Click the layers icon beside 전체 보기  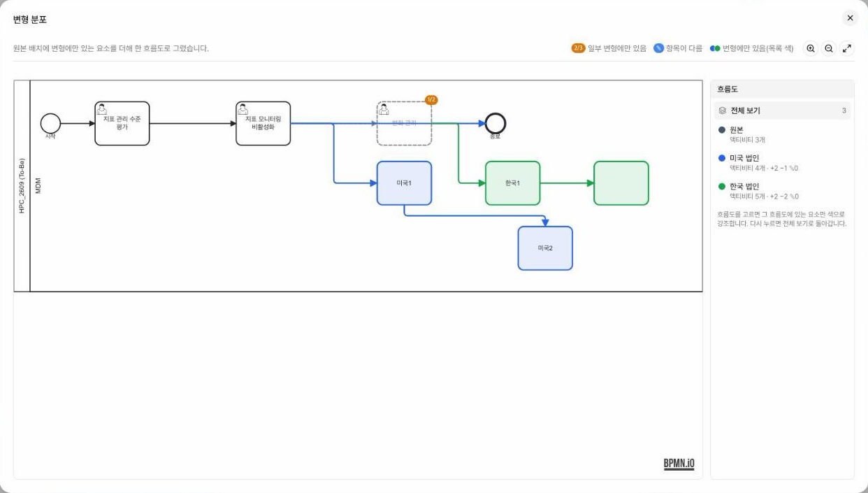pyautogui.click(x=723, y=110)
